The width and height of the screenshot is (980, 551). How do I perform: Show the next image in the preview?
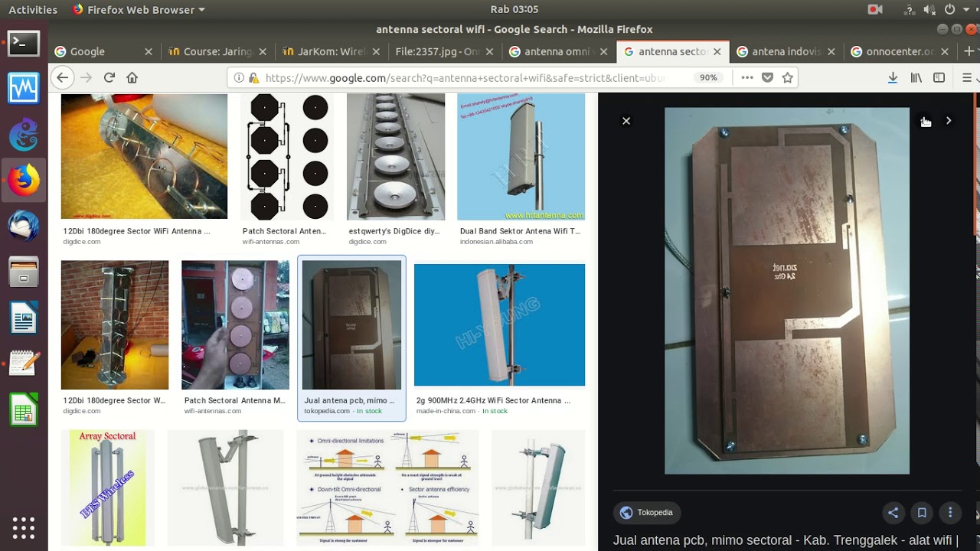tap(949, 121)
